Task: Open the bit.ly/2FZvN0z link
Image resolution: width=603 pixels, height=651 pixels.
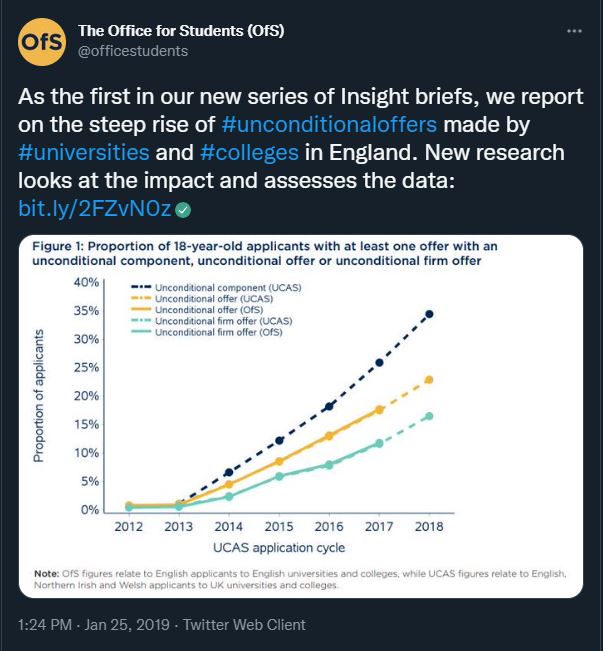Action: click(x=95, y=210)
